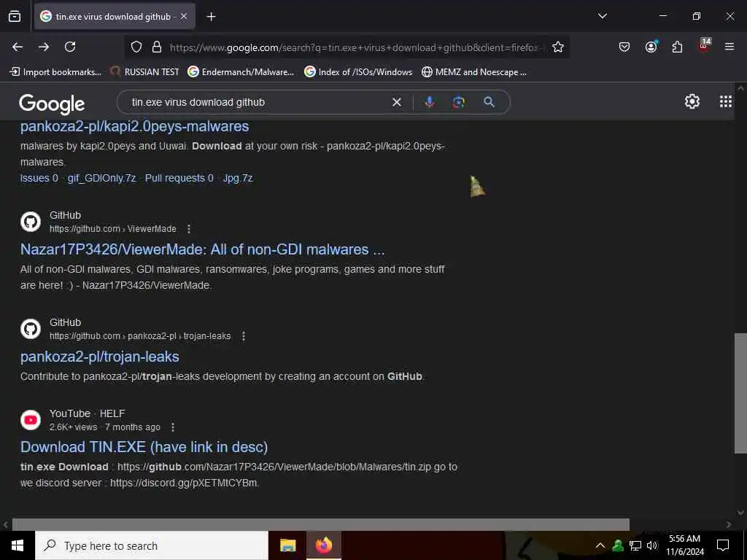Open the extensions puzzle icon

click(677, 47)
